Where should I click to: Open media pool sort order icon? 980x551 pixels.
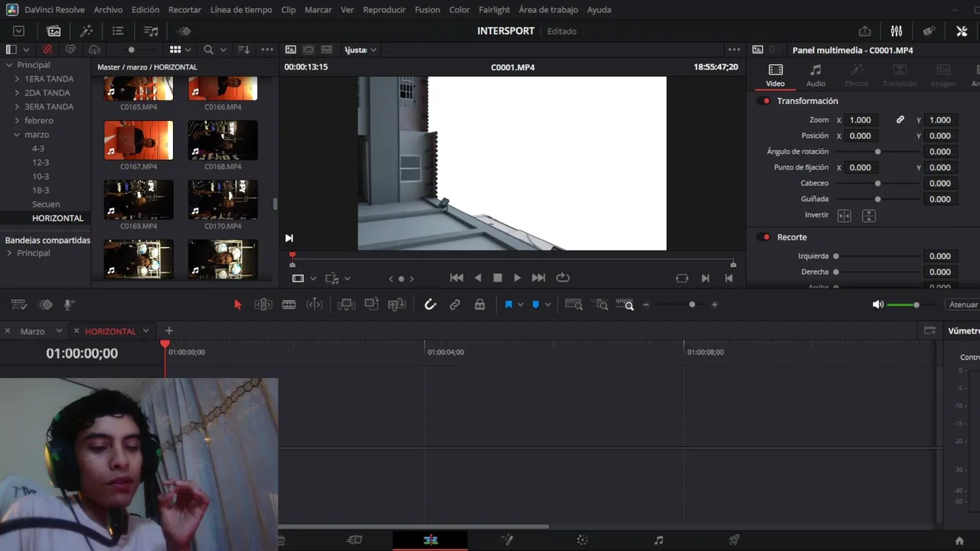pos(243,50)
